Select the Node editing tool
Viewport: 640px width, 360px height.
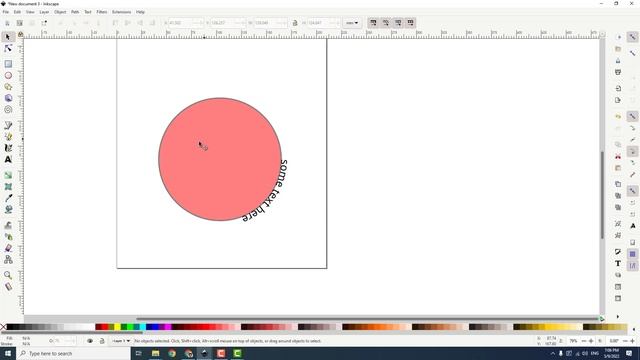8,49
